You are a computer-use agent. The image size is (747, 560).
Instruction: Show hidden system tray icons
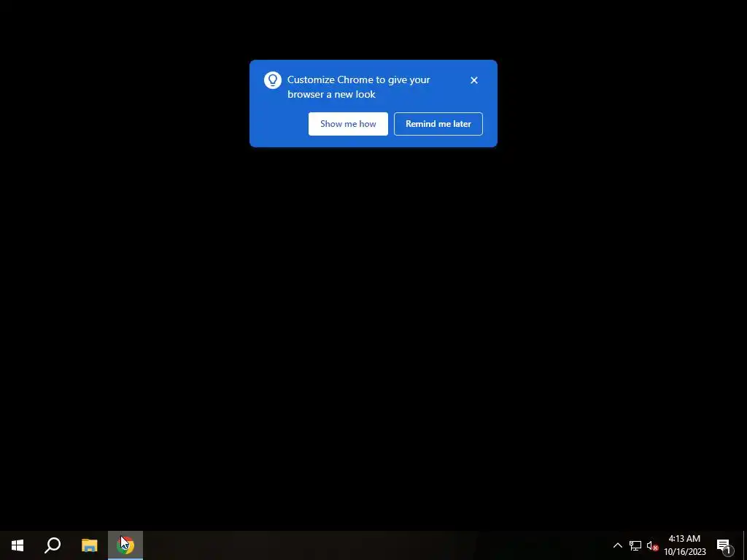[x=617, y=545]
